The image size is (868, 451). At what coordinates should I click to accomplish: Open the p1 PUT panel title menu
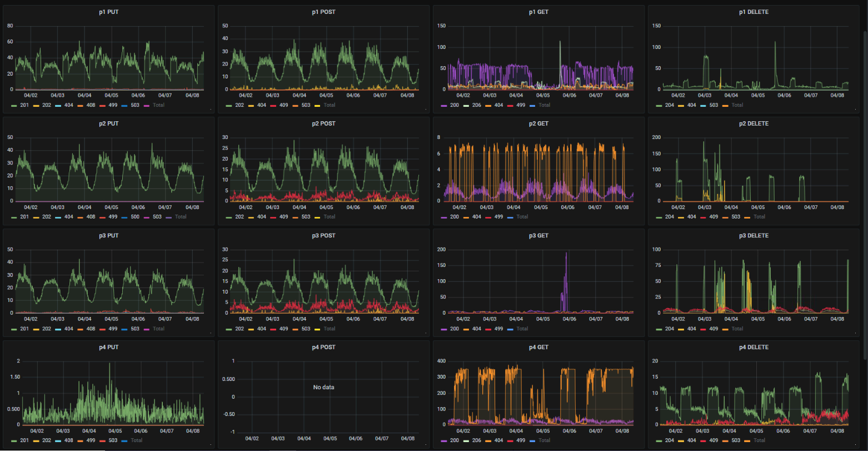[x=108, y=12]
